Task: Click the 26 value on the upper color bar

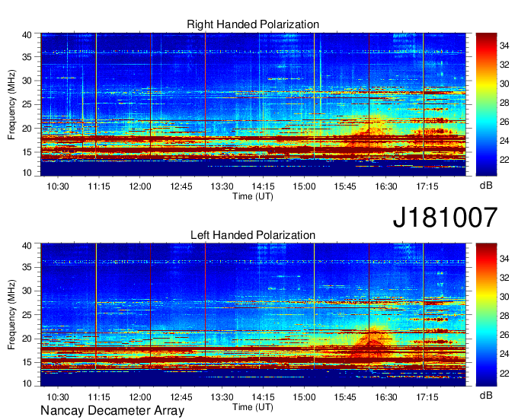Action: (x=504, y=122)
